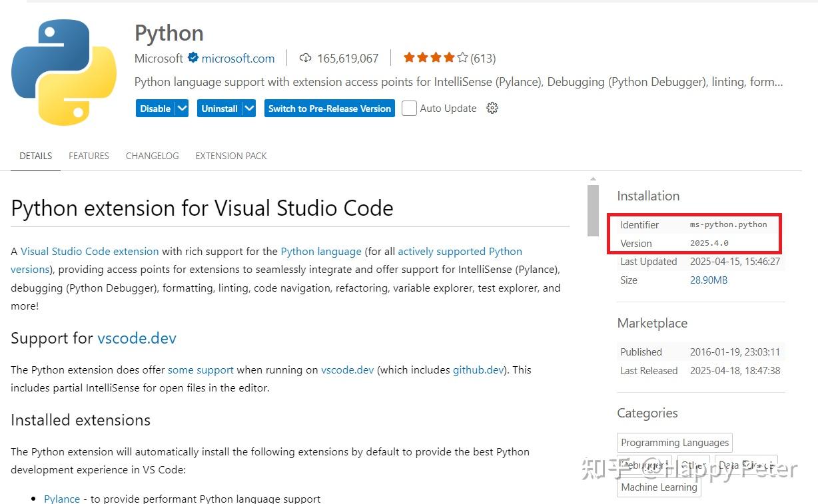
Task: Click the 165,619,067 install count
Action: coord(348,59)
